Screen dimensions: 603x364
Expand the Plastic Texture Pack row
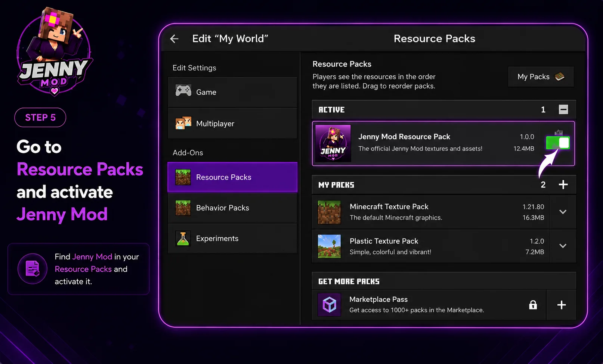click(x=563, y=246)
